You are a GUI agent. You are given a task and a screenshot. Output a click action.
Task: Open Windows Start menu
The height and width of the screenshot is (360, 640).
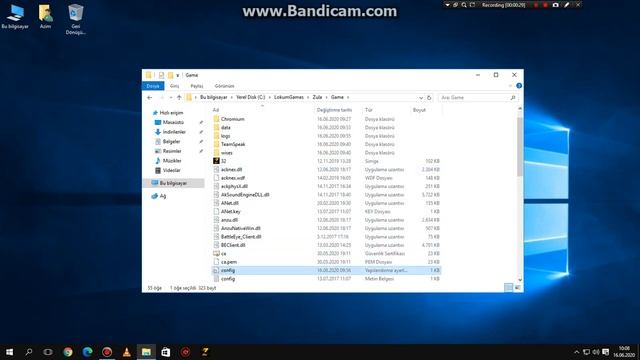(x=9, y=352)
